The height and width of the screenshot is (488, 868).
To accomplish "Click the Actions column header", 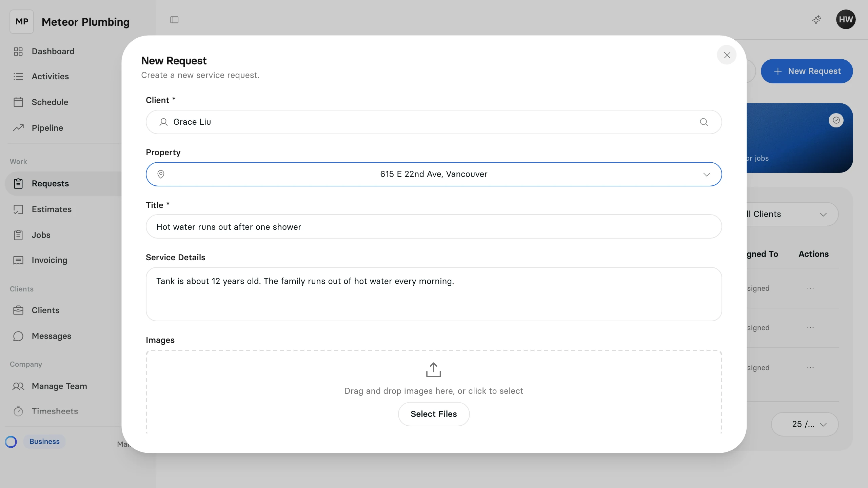I will [x=813, y=254].
